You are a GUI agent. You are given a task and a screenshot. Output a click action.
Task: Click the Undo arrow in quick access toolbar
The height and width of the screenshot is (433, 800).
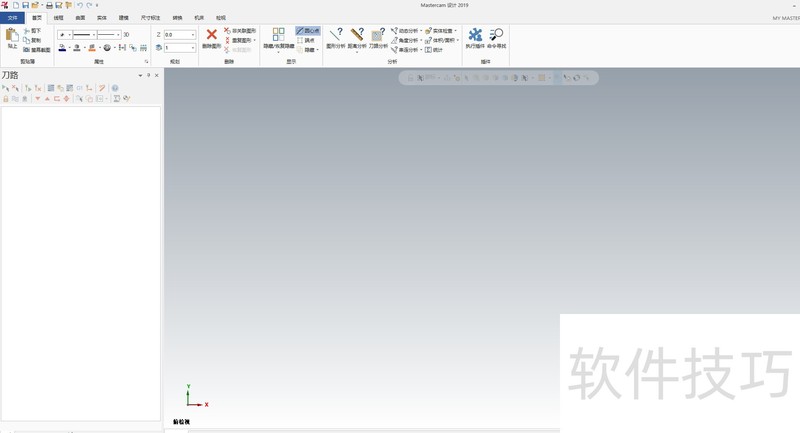click(80, 5)
